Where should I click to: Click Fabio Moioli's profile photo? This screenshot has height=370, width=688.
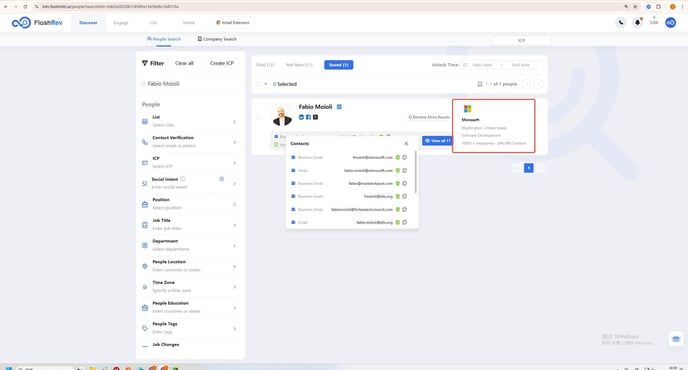(x=282, y=115)
